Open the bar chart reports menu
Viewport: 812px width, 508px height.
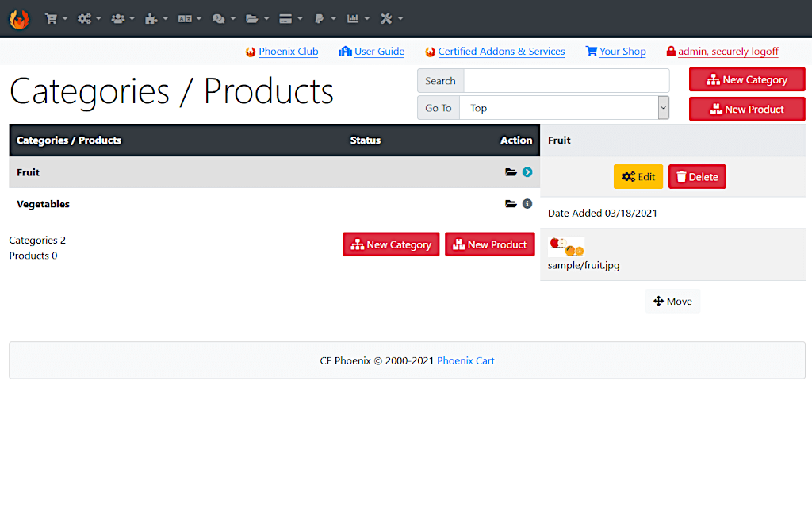point(358,18)
